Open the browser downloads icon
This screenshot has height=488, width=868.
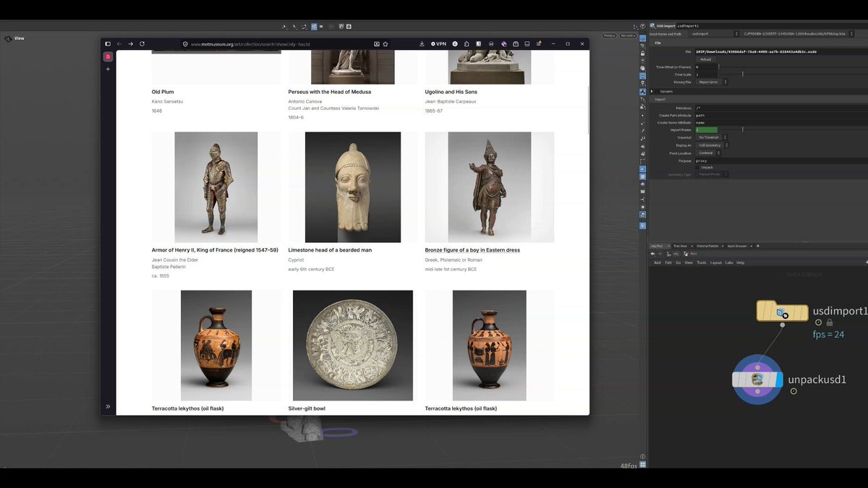pyautogui.click(x=422, y=44)
